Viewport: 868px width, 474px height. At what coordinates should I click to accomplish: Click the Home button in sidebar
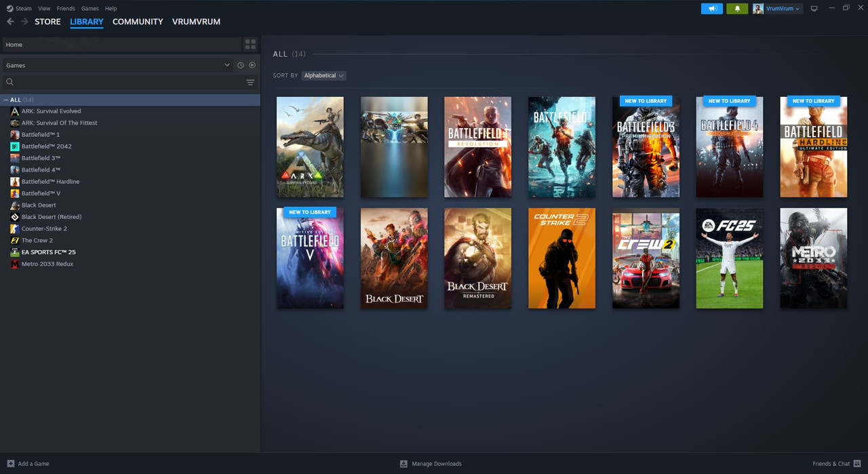[121, 45]
